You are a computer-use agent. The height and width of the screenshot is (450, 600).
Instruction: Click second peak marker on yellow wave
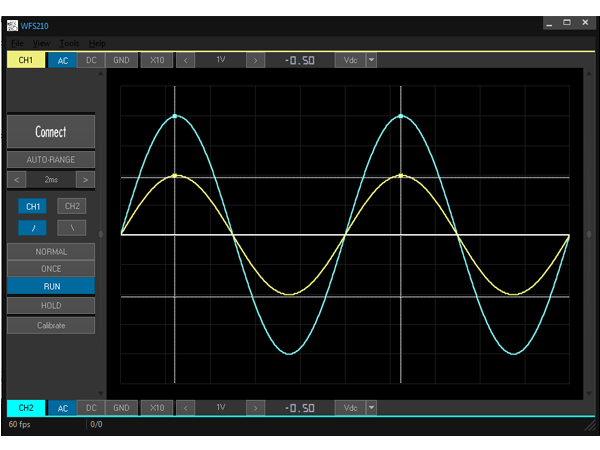click(x=401, y=176)
